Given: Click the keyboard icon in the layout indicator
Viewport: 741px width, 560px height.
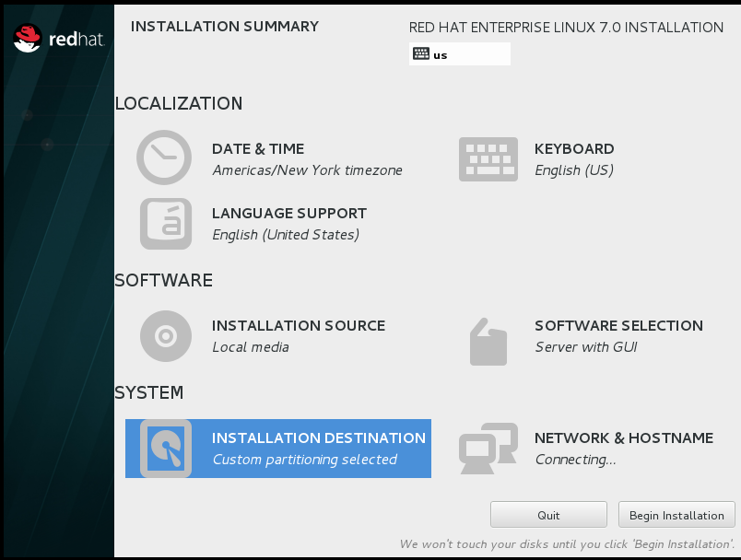Looking at the screenshot, I should point(420,53).
